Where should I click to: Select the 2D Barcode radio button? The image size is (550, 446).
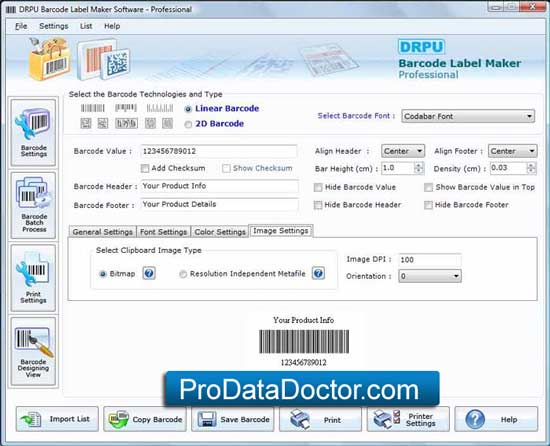pyautogui.click(x=188, y=124)
